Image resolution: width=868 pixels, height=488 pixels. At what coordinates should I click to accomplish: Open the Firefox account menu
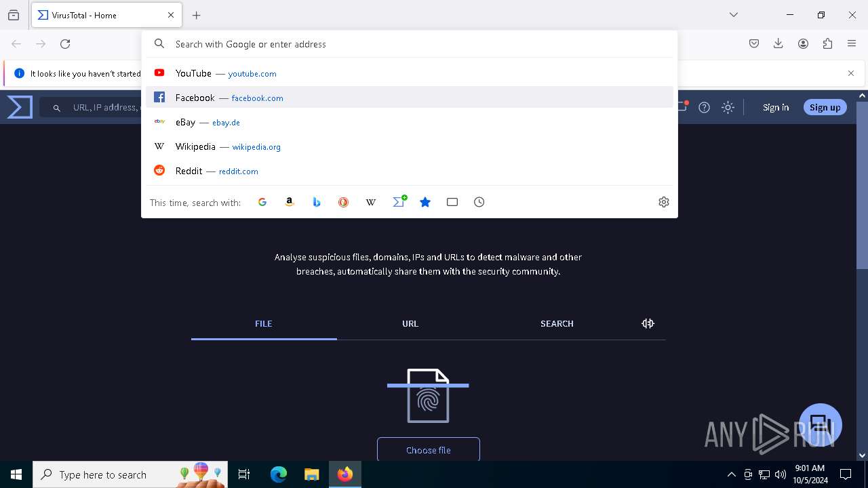coord(803,44)
